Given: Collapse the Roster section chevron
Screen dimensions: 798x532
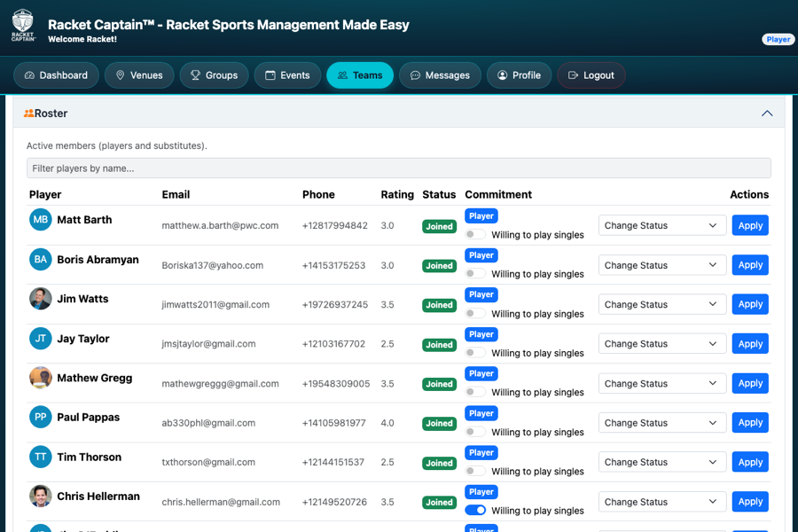Looking at the screenshot, I should [x=766, y=113].
